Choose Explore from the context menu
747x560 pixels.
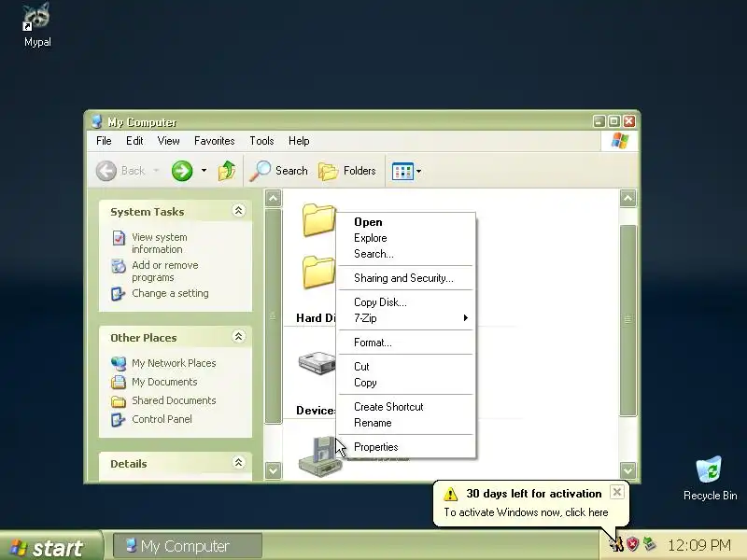coord(406,238)
